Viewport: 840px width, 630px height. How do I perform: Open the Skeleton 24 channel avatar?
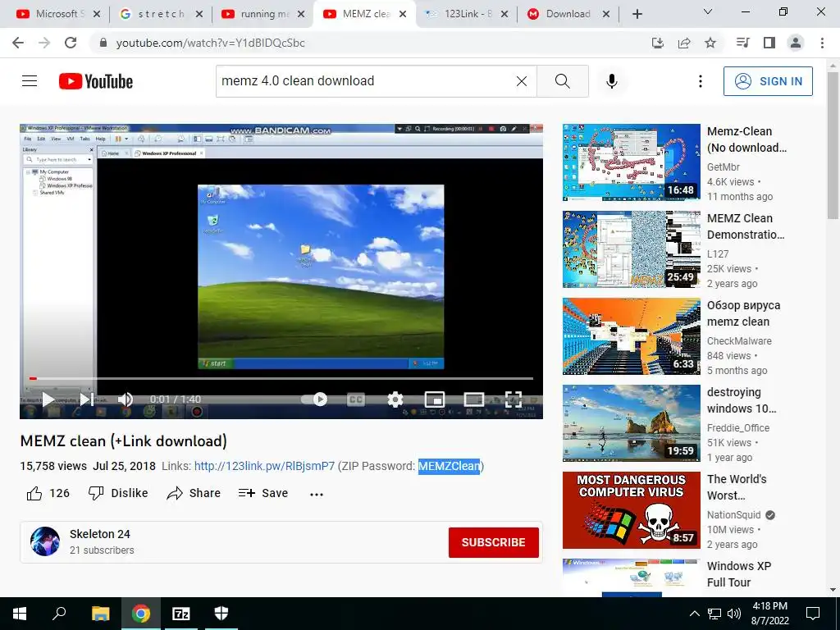[x=45, y=541]
